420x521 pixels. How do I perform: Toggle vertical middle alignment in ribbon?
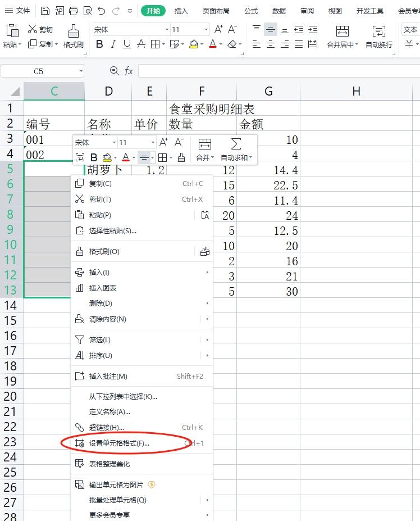pos(271,30)
